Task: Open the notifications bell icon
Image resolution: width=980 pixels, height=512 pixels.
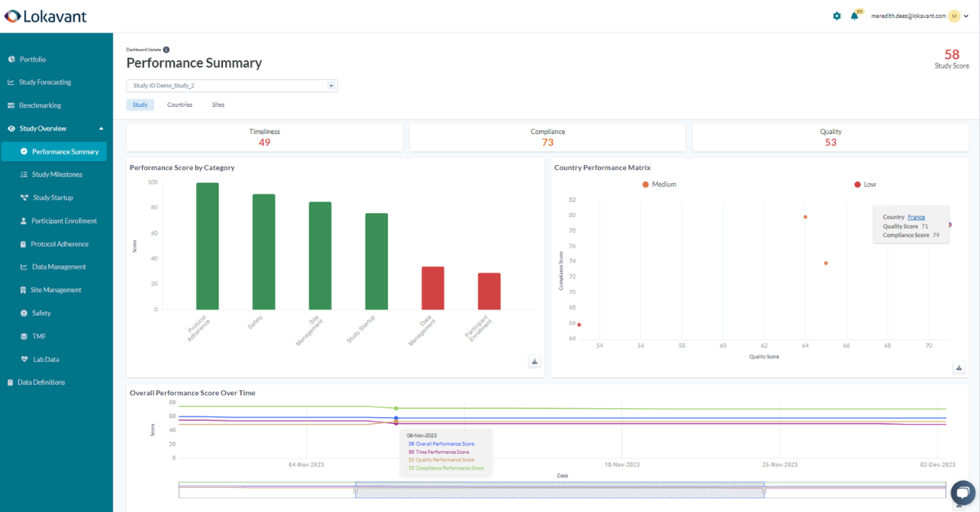Action: 854,16
